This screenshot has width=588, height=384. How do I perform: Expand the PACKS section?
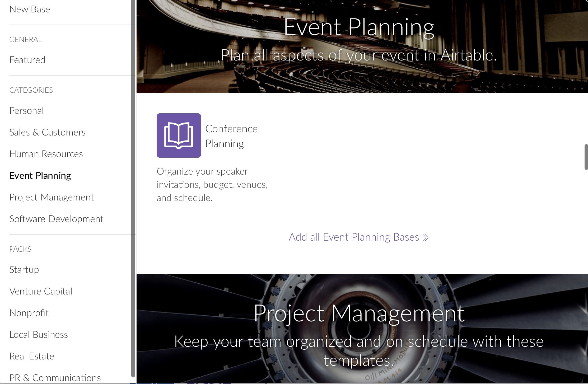(x=20, y=249)
